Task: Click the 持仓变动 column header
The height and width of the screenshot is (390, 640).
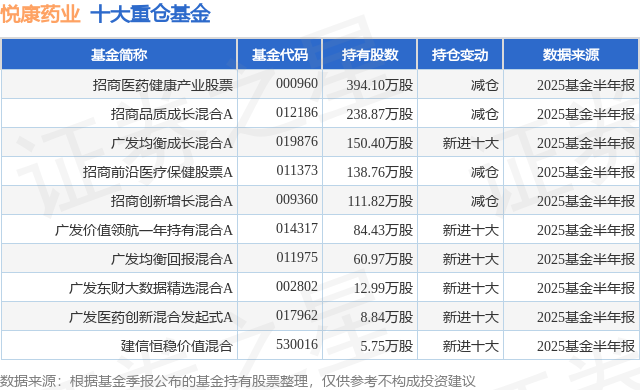Action: coord(460,55)
